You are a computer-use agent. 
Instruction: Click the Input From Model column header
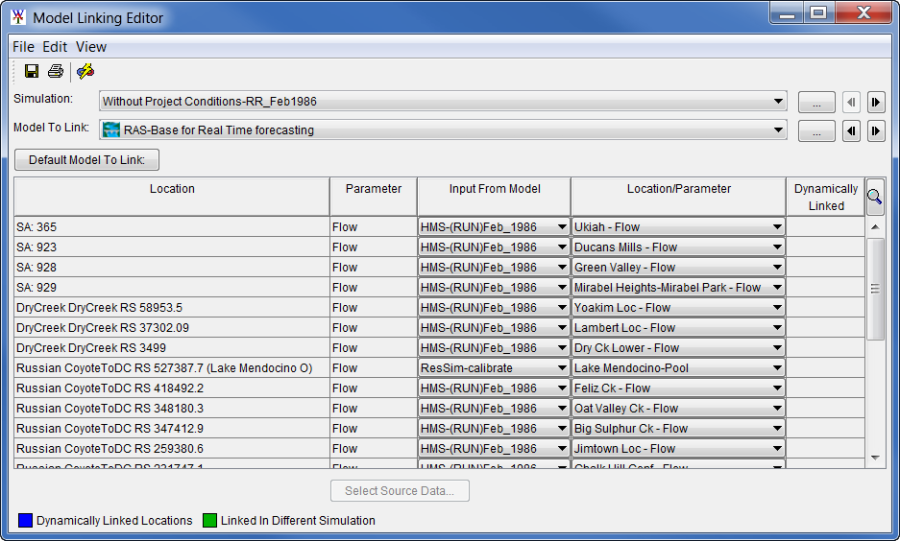(494, 197)
